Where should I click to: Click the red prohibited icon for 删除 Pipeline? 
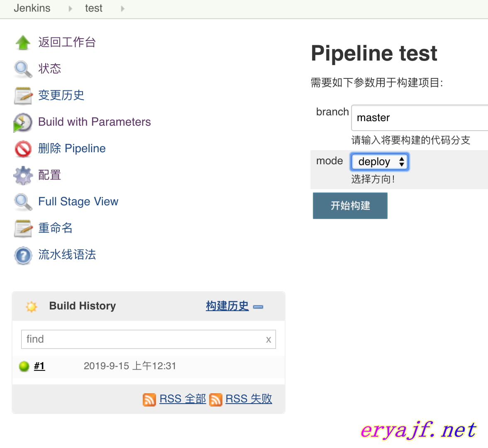tap(23, 149)
